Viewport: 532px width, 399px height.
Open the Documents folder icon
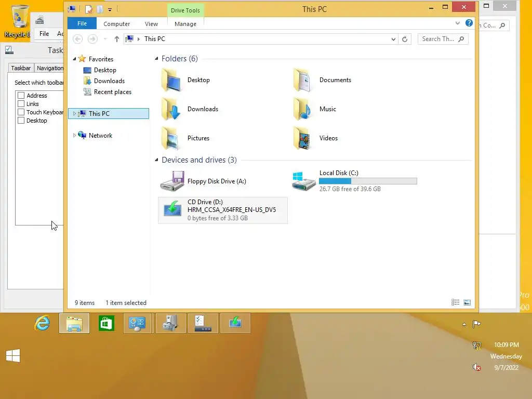click(303, 80)
